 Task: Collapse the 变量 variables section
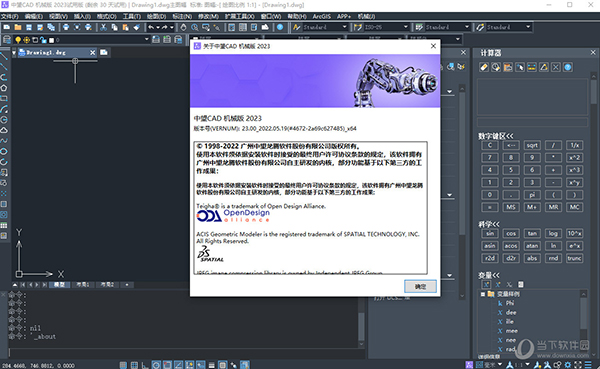point(489,275)
